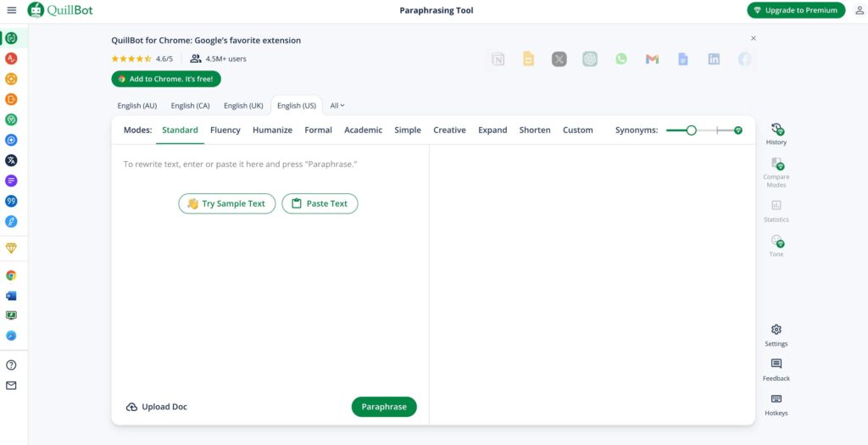868x445 pixels.
Task: Switch to English (UK) tab
Action: click(243, 106)
